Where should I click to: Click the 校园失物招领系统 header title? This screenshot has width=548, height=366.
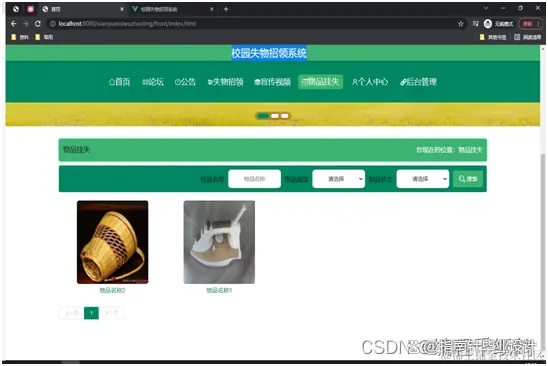(269, 53)
